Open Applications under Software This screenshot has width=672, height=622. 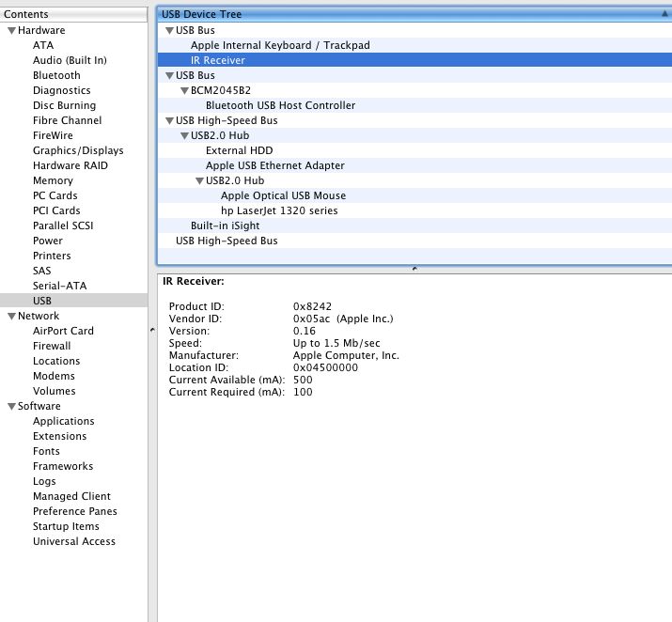coord(63,421)
